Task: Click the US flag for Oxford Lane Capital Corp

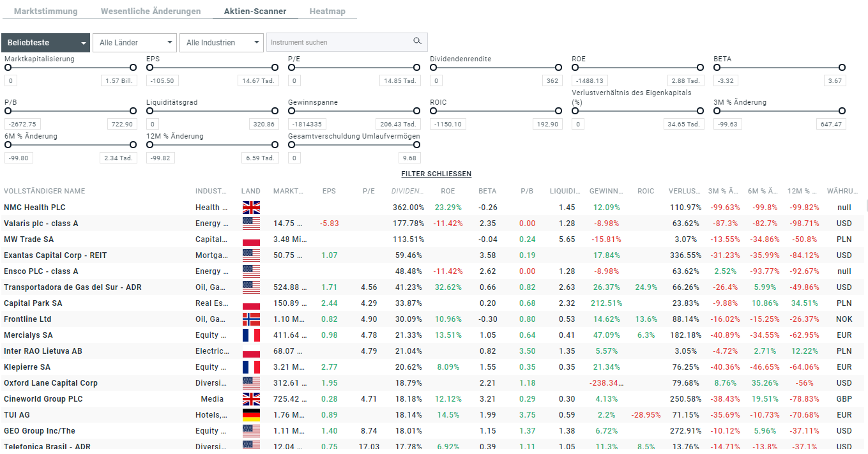Action: point(251,383)
